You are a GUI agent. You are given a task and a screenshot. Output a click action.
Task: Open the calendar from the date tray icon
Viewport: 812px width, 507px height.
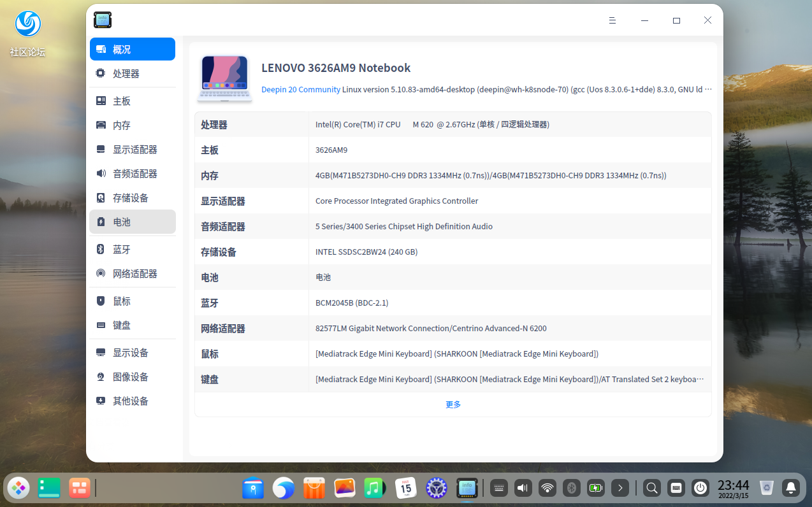click(x=406, y=488)
